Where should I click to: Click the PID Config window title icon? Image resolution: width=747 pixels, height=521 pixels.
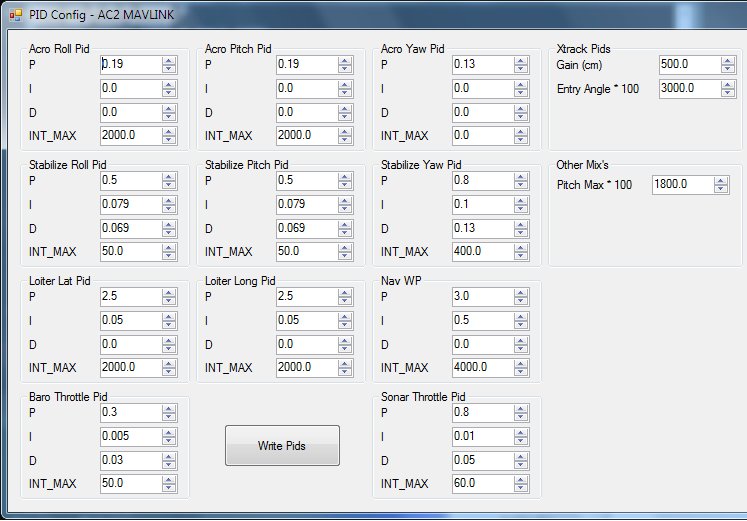(15, 15)
